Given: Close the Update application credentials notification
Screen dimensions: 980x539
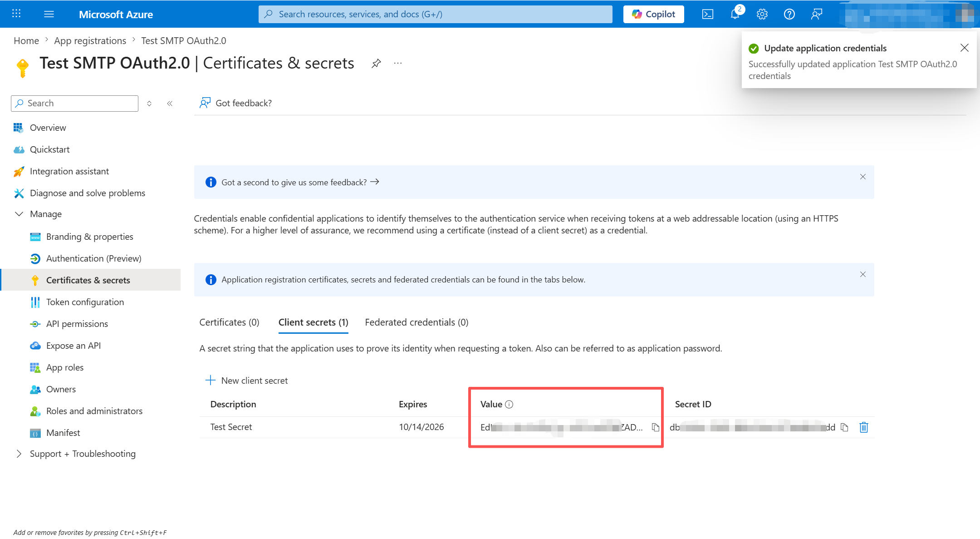Looking at the screenshot, I should [x=965, y=48].
